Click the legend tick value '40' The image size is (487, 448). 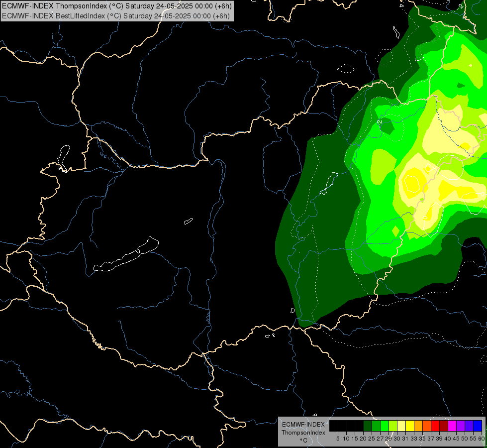(x=448, y=439)
